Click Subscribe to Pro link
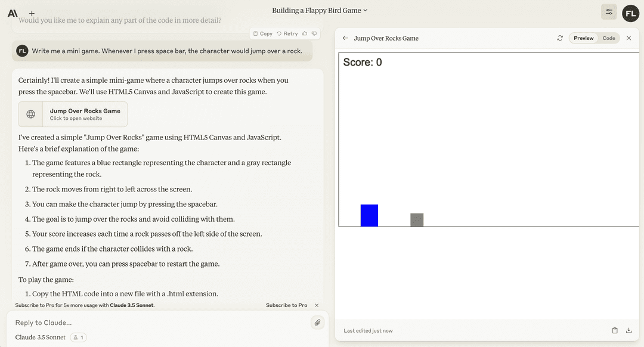This screenshot has height=347, width=644. tap(286, 305)
